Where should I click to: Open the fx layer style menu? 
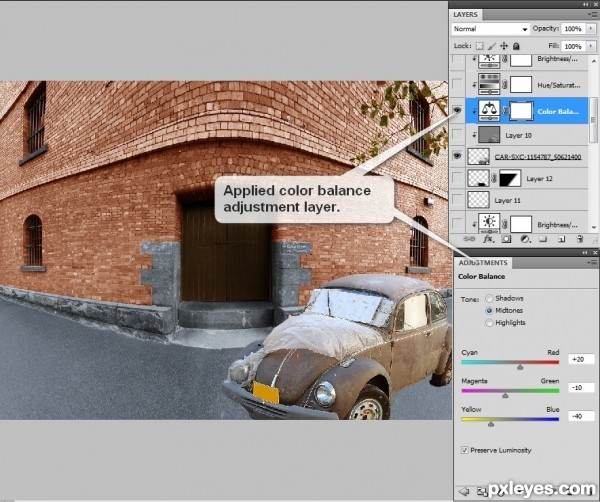pos(488,239)
